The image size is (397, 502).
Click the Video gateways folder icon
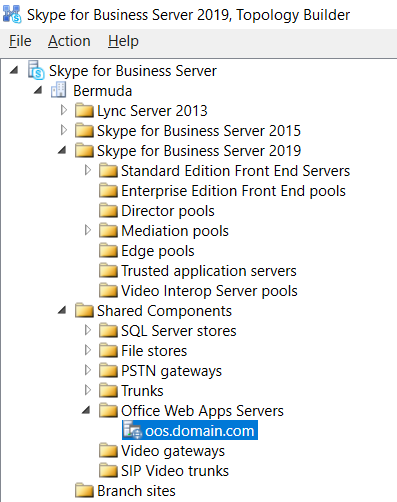[108, 451]
